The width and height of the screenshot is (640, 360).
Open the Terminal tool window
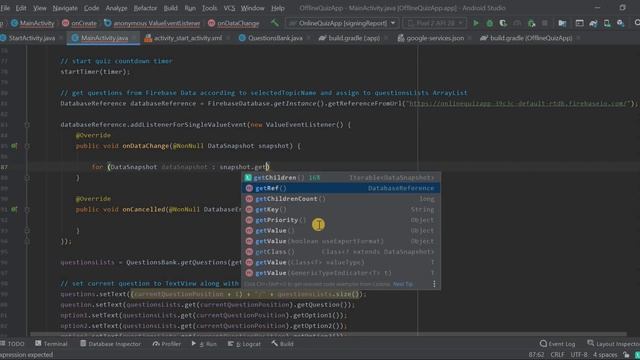[51, 344]
